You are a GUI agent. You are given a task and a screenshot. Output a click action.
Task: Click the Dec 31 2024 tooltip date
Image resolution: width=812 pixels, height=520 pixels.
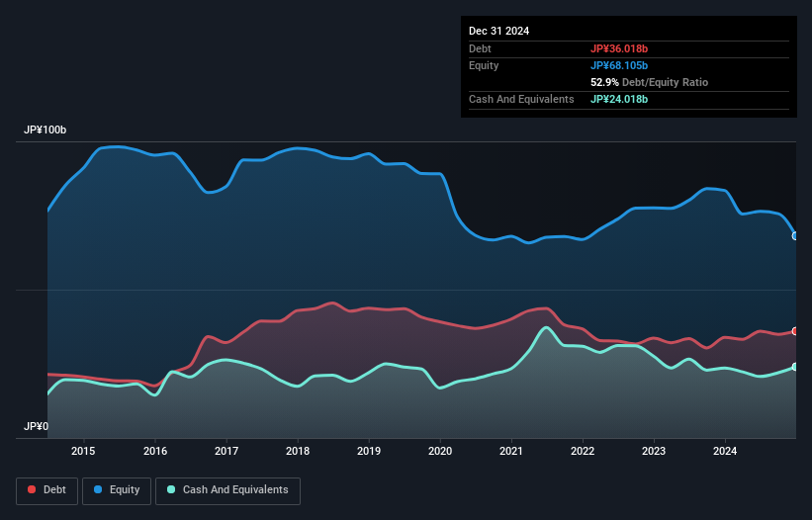point(498,31)
